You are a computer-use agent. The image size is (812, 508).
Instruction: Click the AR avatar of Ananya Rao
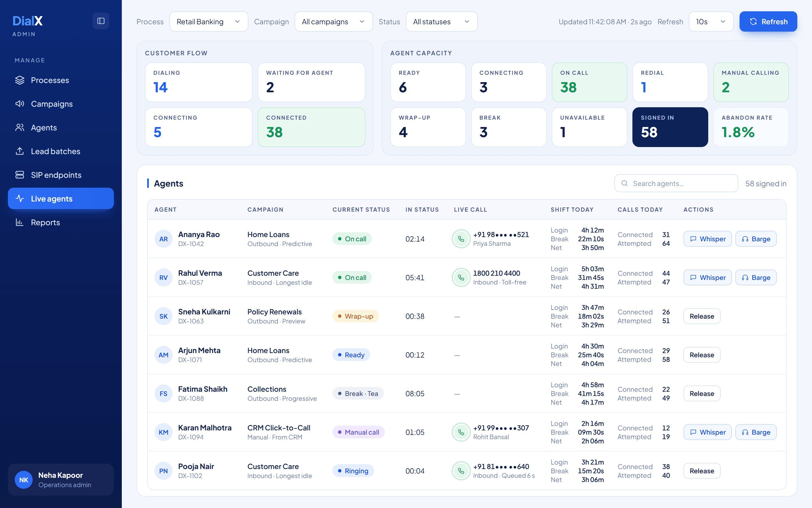tap(164, 239)
